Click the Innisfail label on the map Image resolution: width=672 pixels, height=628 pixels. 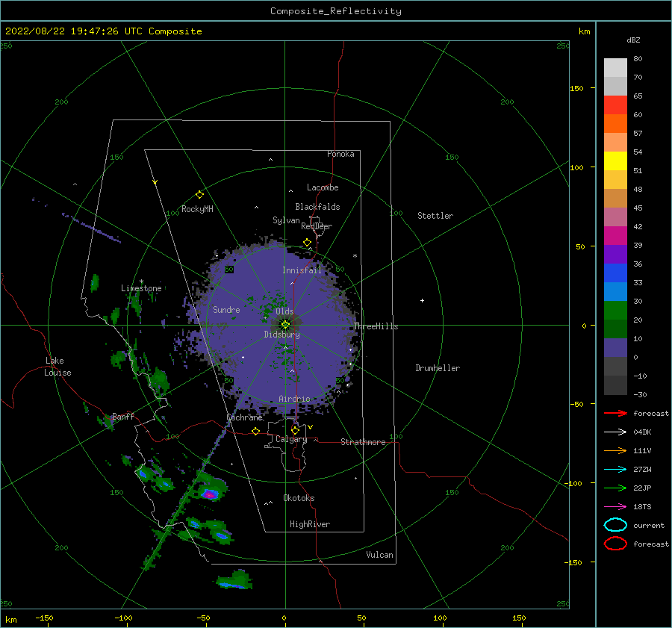(x=302, y=270)
